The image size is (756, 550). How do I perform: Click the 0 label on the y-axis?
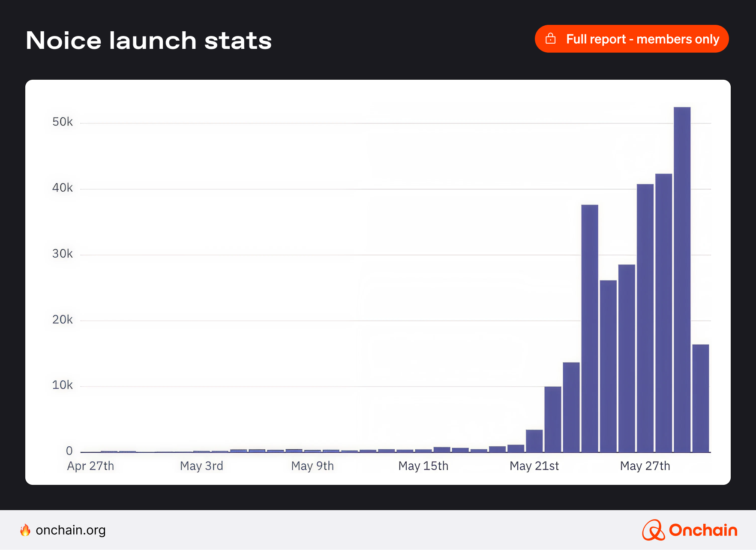coord(69,451)
